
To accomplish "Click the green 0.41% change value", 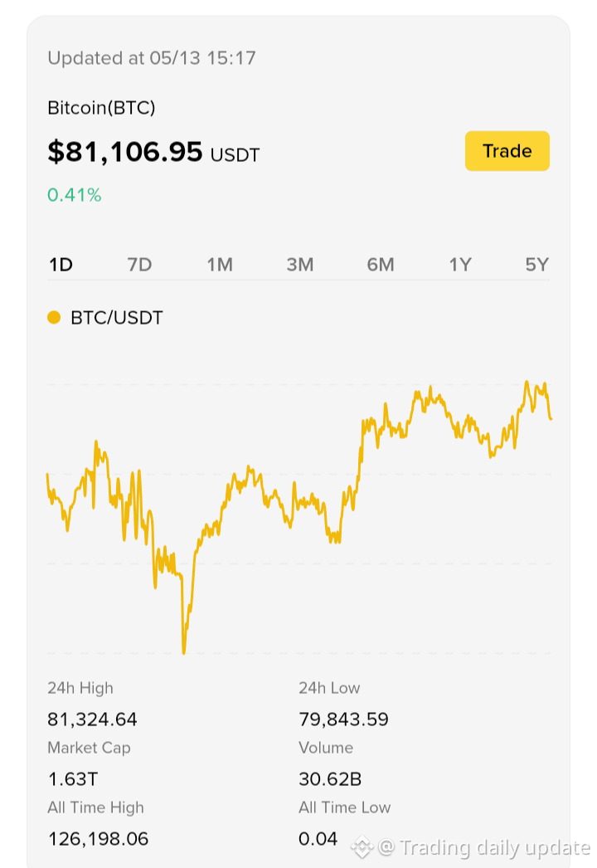I will [x=74, y=195].
